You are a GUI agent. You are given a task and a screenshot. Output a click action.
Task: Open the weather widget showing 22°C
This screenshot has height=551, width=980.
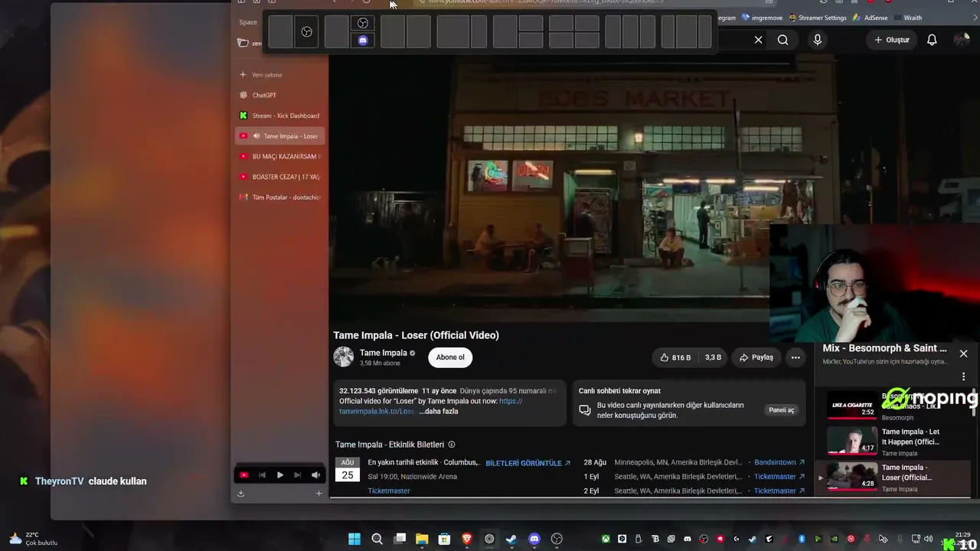(32, 539)
